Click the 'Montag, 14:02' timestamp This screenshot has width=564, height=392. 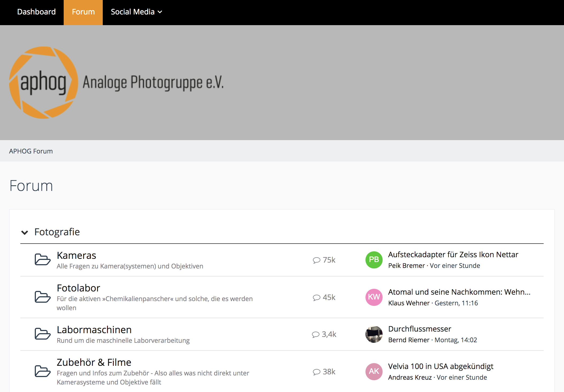coord(456,340)
